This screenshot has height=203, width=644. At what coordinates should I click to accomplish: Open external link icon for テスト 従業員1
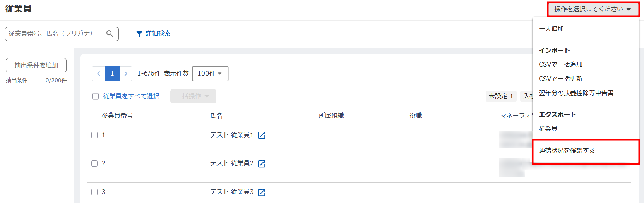click(x=262, y=135)
